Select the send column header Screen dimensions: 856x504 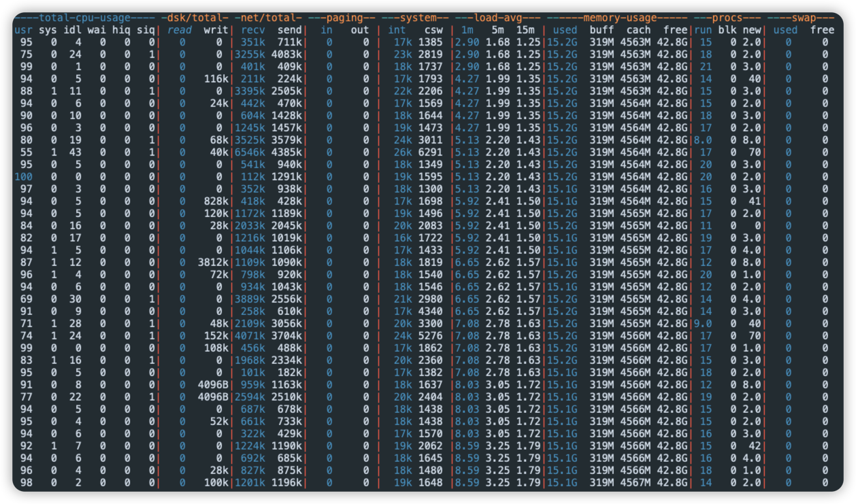click(x=290, y=30)
